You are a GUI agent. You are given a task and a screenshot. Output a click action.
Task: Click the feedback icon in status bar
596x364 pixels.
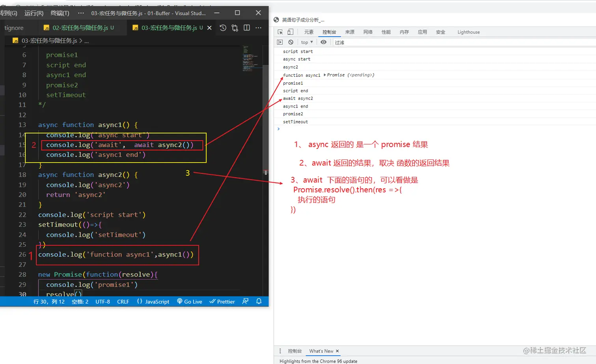[245, 301]
